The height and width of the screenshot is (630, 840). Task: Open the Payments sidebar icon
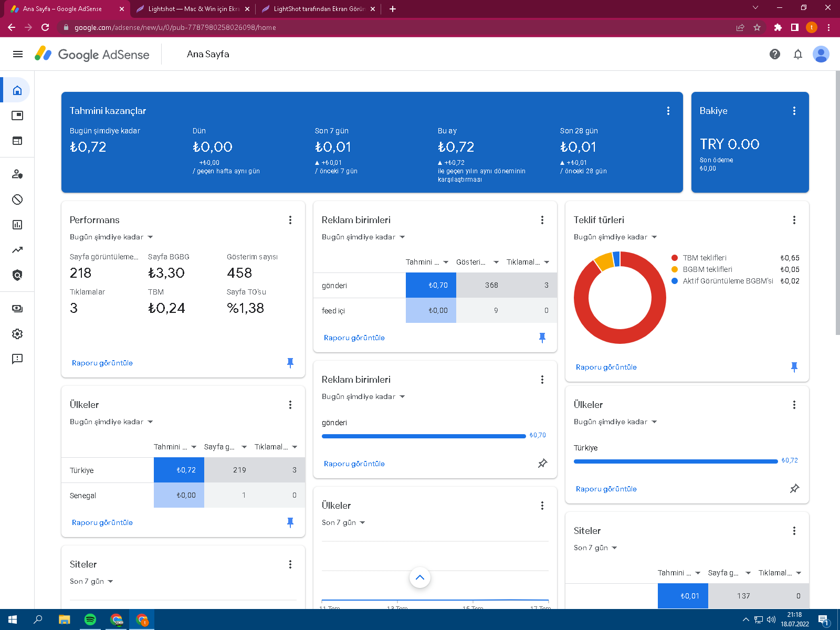(17, 309)
